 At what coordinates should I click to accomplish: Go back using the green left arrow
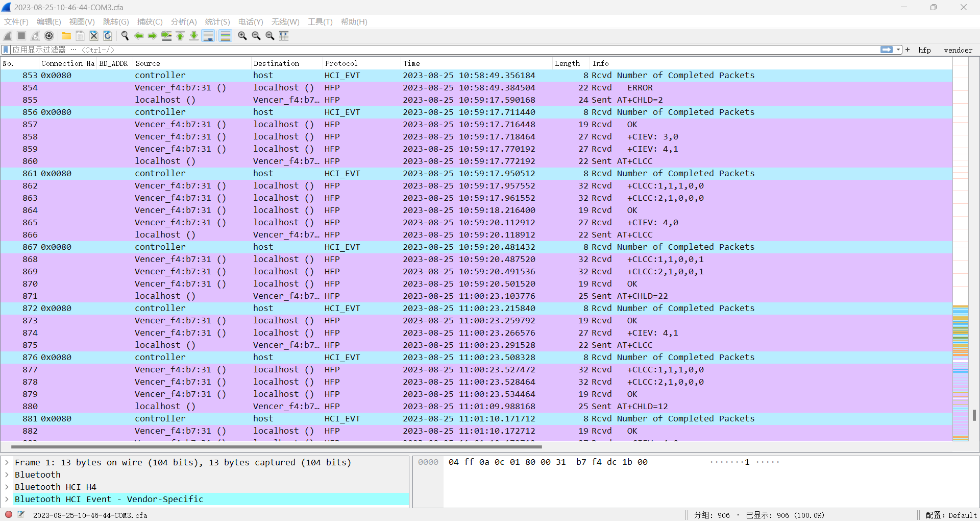click(x=139, y=36)
